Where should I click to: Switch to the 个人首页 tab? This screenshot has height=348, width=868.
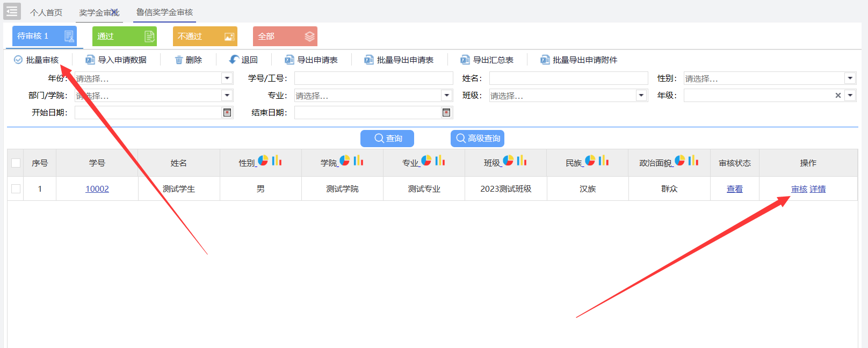point(46,12)
